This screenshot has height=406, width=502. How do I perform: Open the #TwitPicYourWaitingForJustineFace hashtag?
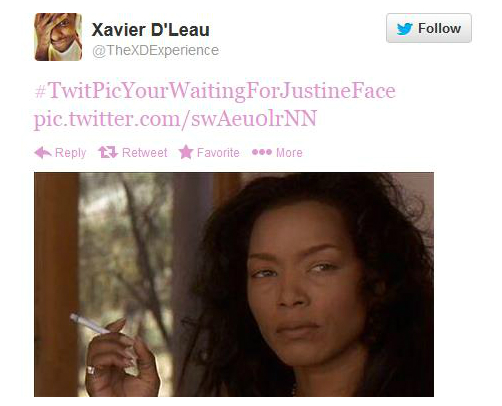215,91
